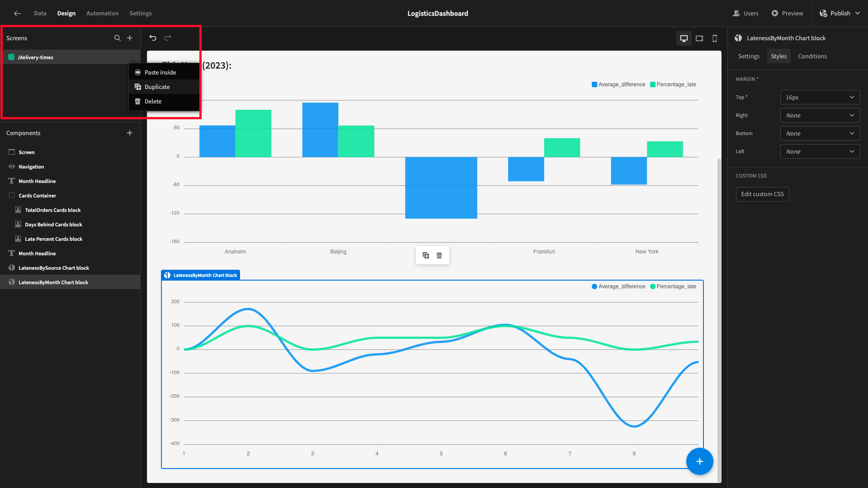The height and width of the screenshot is (488, 868).
Task: Click the back arrow icon
Action: (17, 14)
